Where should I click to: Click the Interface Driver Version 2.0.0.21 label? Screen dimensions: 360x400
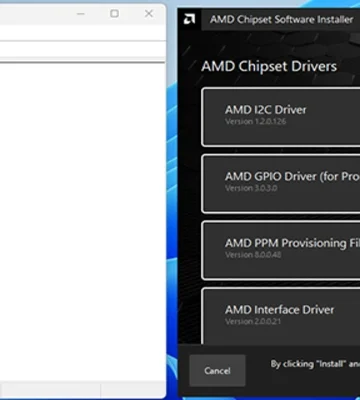[x=253, y=321]
